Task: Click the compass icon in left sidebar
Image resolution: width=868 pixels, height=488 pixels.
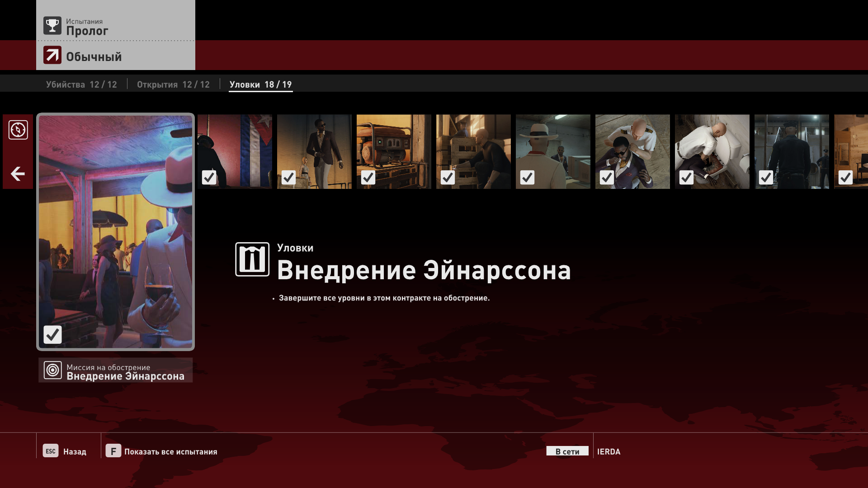Action: tap(18, 130)
